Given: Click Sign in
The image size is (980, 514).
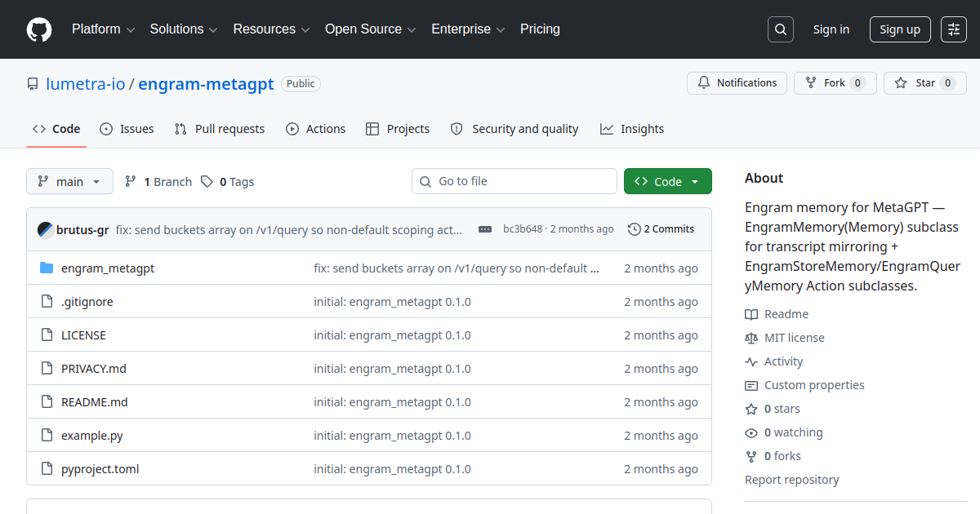Looking at the screenshot, I should (831, 29).
